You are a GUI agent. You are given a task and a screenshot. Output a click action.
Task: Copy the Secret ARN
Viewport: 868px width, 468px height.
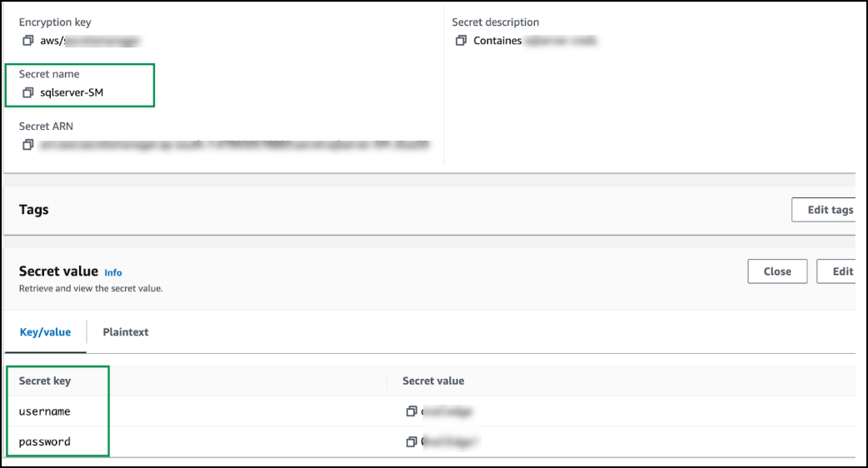[x=28, y=145]
